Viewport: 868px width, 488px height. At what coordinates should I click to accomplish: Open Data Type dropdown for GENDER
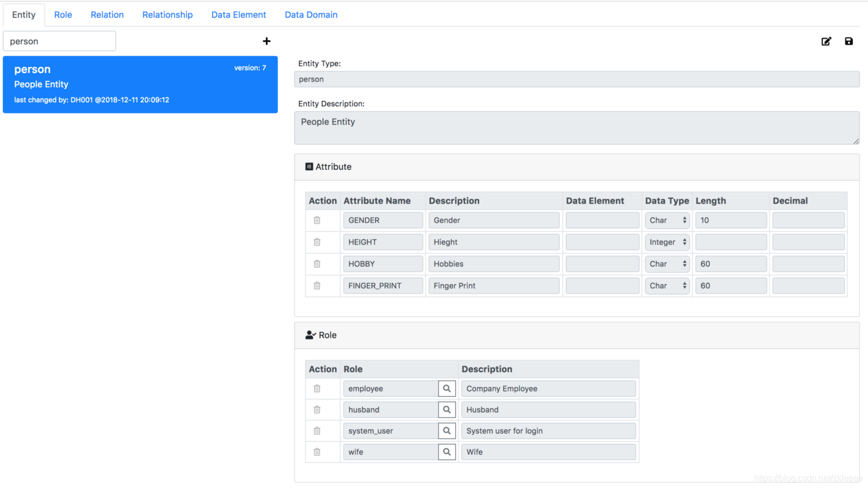[667, 220]
